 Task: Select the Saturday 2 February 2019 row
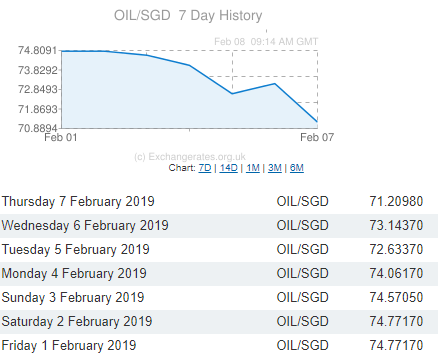click(219, 322)
